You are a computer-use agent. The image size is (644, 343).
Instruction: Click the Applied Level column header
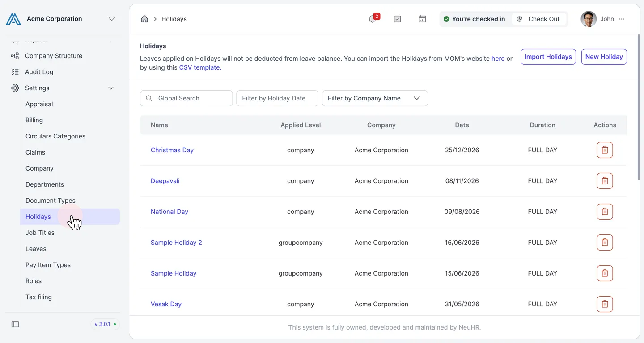coord(301,125)
